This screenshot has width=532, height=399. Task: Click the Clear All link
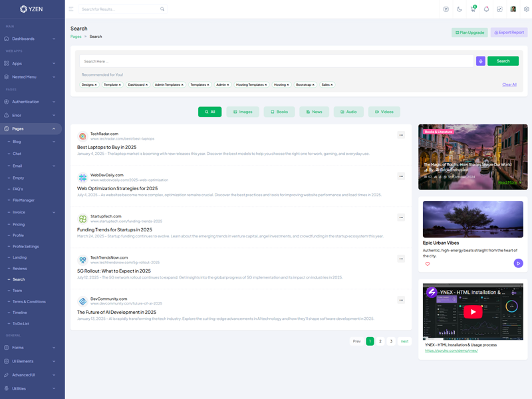pyautogui.click(x=509, y=84)
